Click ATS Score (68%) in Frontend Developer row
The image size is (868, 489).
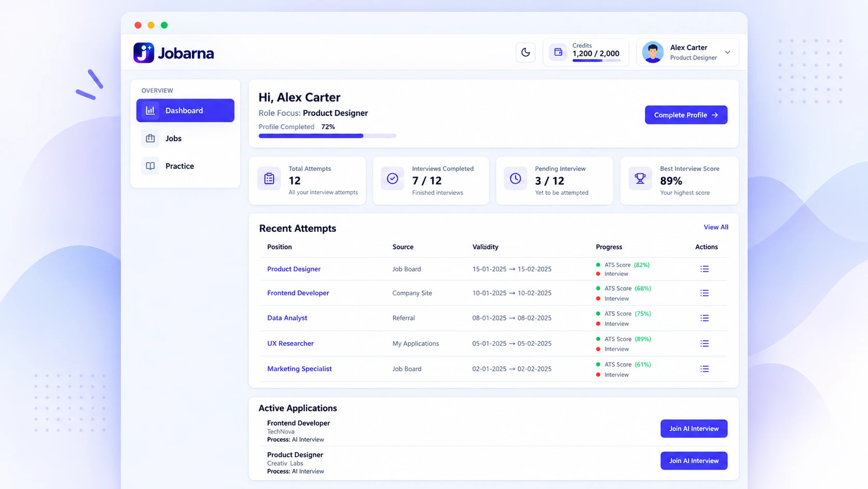pyautogui.click(x=628, y=288)
